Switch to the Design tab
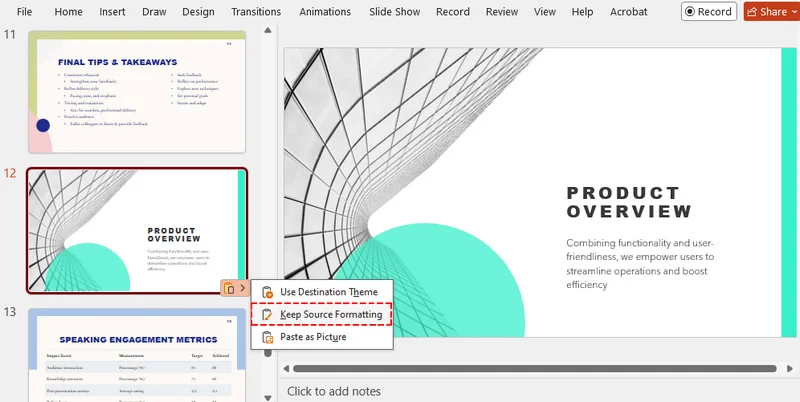This screenshot has width=800, height=402. point(198,11)
